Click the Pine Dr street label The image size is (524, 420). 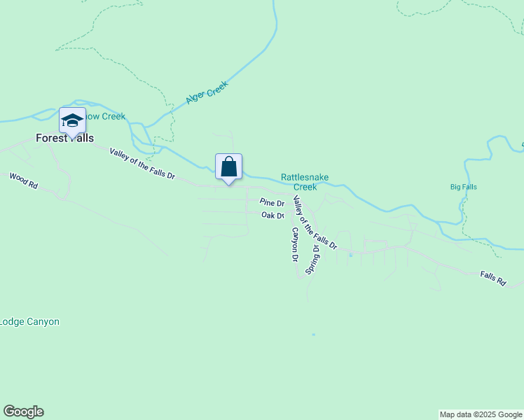(272, 203)
